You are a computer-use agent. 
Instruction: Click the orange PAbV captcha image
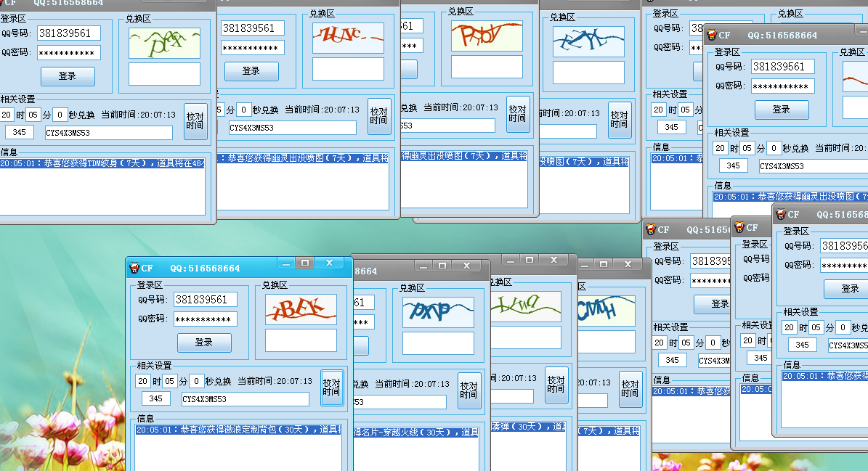(x=487, y=36)
